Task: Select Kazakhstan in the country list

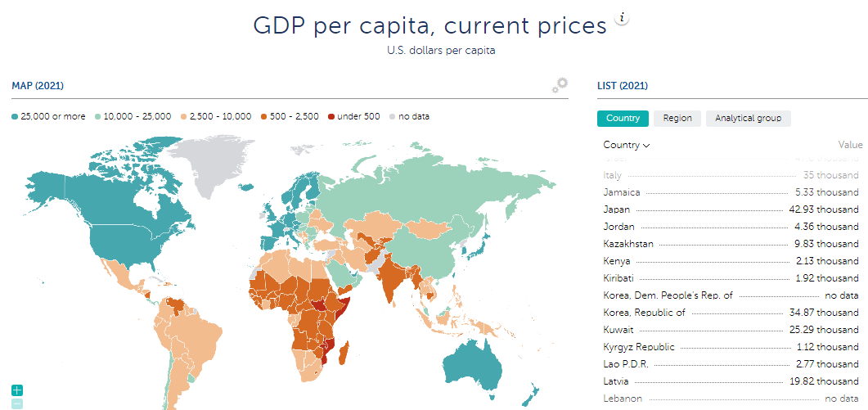Action: point(628,244)
